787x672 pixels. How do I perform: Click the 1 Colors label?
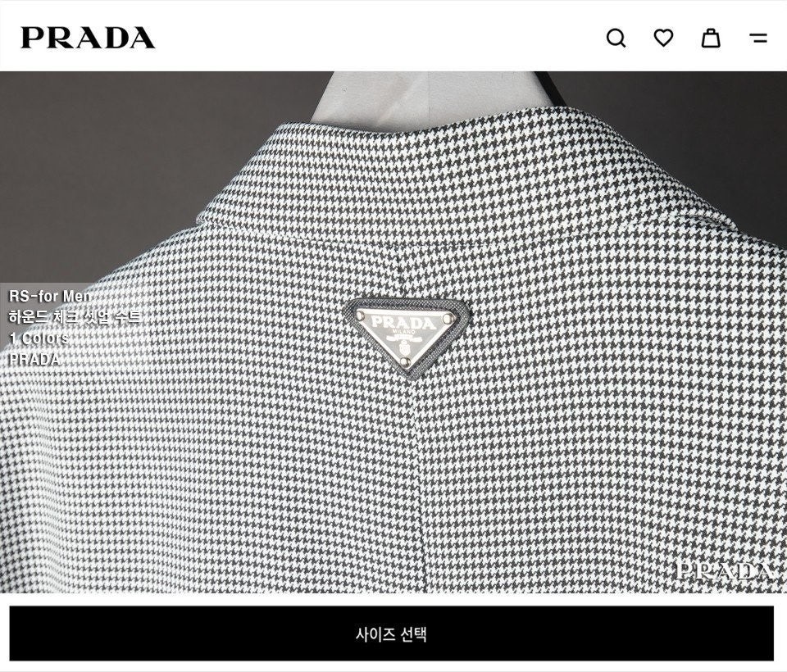tap(39, 338)
